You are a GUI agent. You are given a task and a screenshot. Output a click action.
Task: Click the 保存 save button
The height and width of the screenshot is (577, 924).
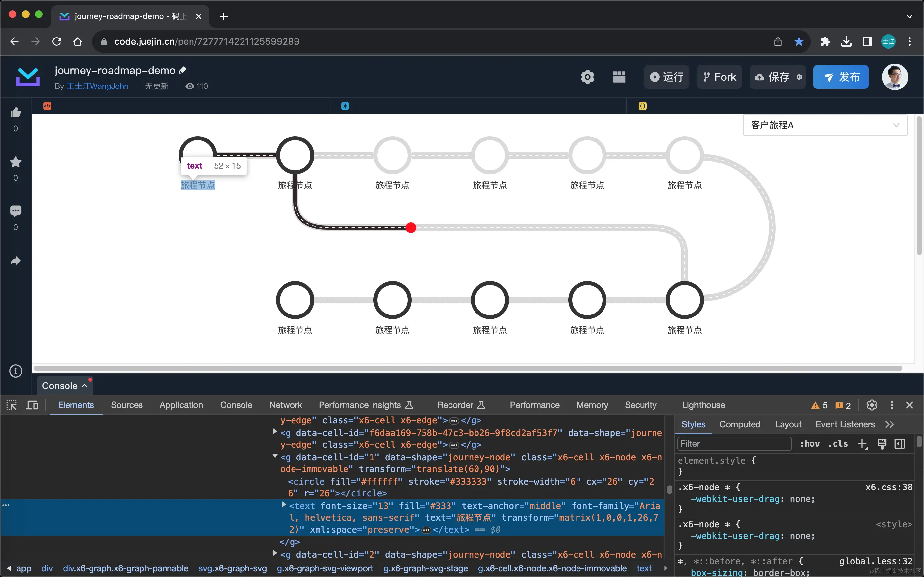point(772,77)
